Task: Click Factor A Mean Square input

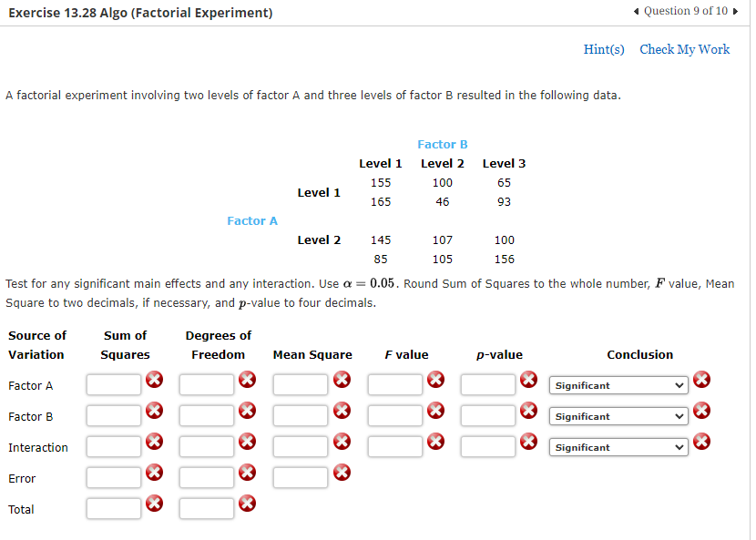Action: tap(300, 385)
